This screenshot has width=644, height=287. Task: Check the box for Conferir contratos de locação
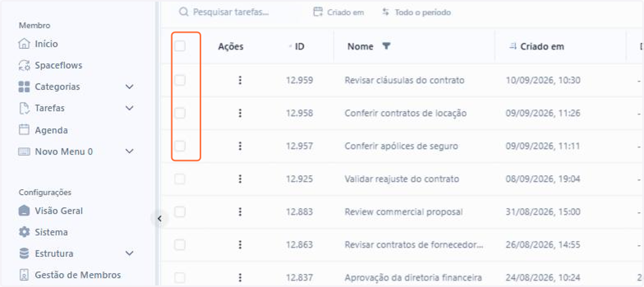[x=180, y=113]
